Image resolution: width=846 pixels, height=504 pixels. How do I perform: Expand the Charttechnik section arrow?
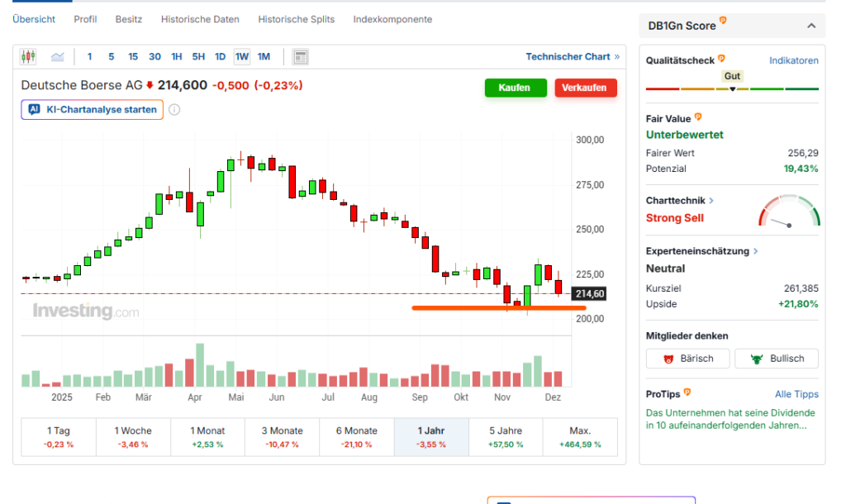(x=711, y=201)
